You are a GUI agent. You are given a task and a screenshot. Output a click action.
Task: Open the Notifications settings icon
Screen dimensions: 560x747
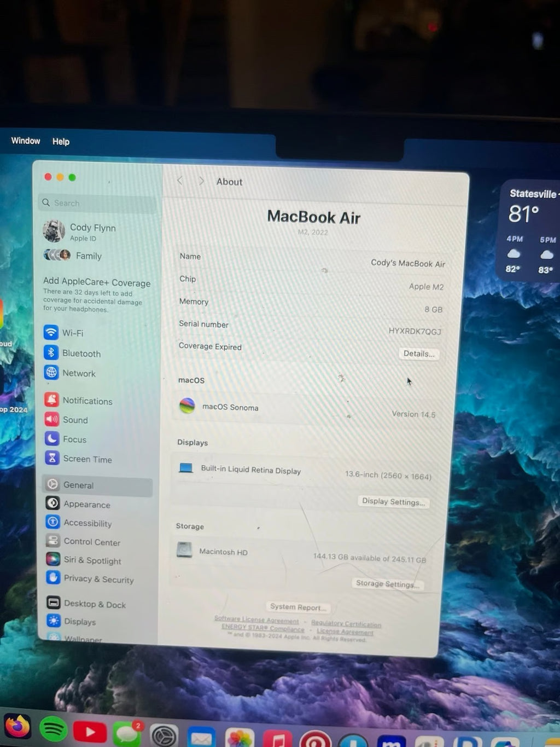coord(51,399)
